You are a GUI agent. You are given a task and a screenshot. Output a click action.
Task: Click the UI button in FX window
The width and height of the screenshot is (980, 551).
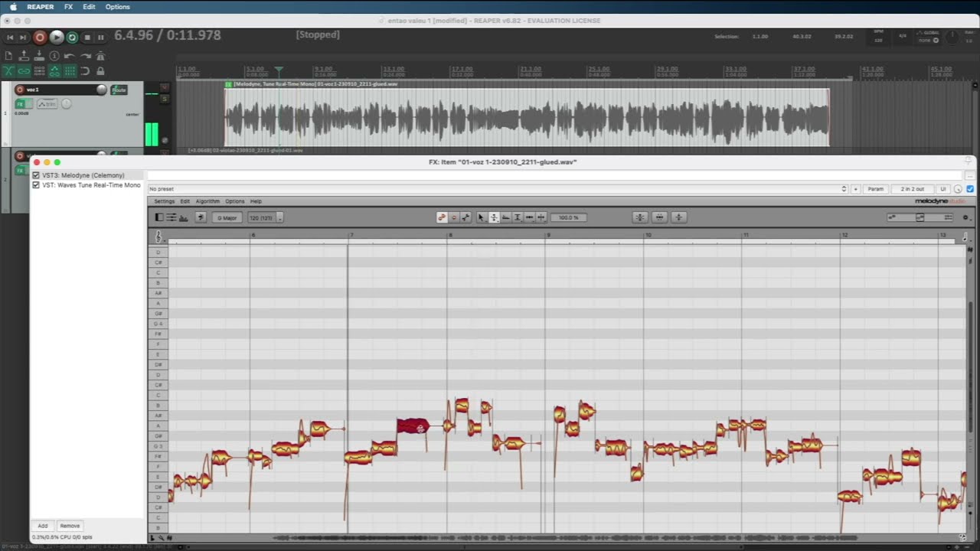[943, 189]
